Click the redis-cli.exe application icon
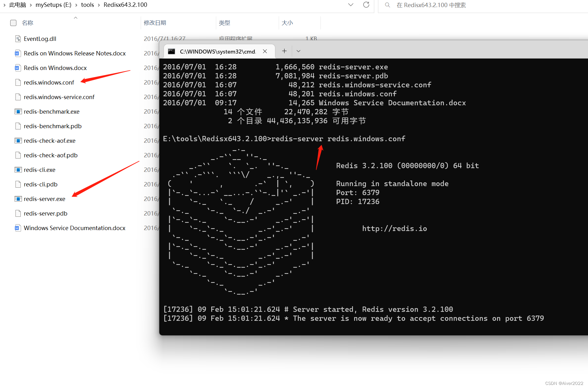 [x=18, y=170]
